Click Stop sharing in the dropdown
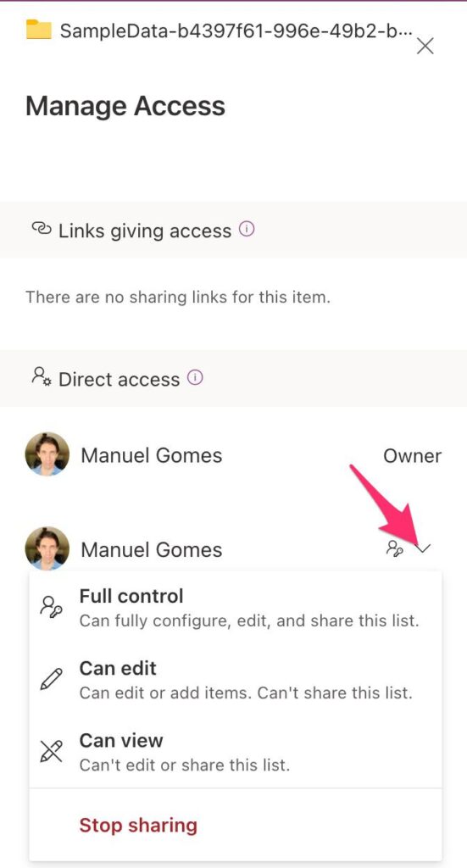This screenshot has width=467, height=868. coord(138,825)
